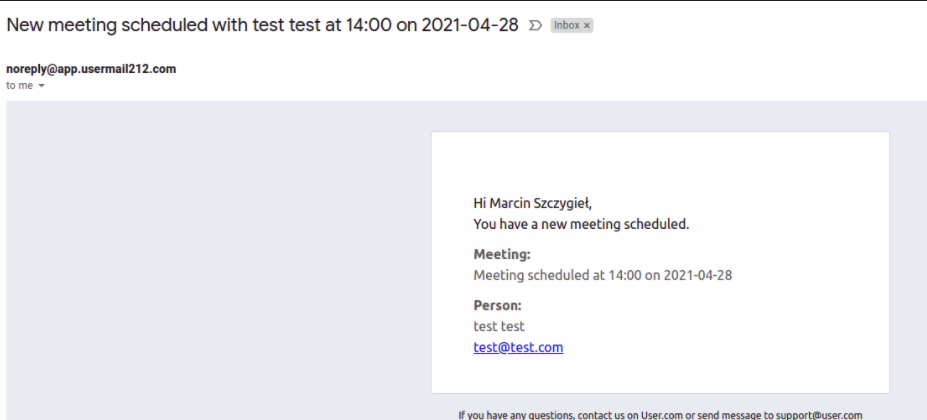Remove the Inbox label using its x
Viewport: 927px width, 420px height.
[586, 25]
